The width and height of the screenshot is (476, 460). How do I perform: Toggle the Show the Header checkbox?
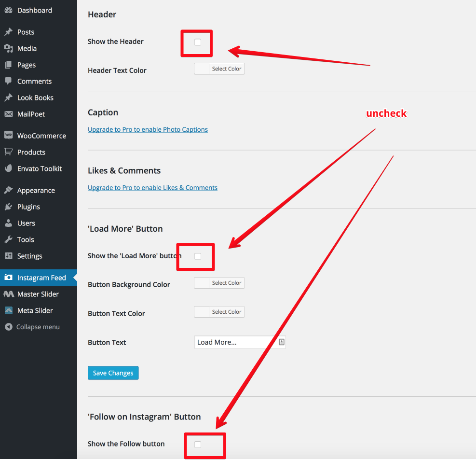(x=198, y=42)
